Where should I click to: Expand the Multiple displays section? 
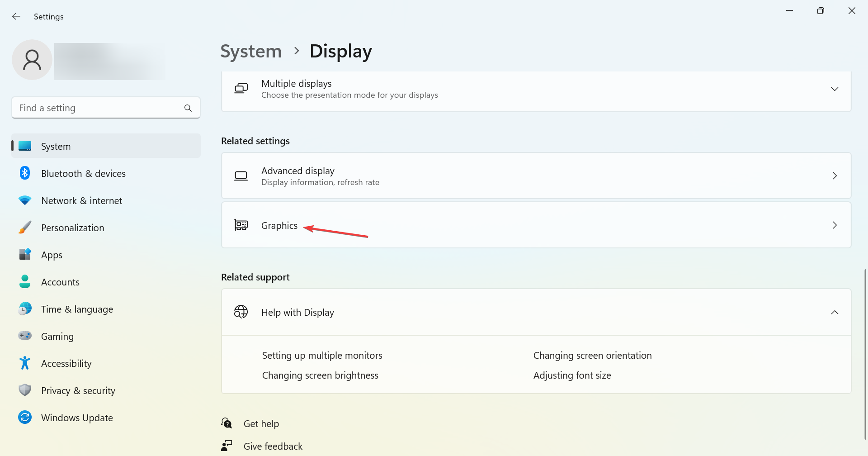tap(835, 89)
